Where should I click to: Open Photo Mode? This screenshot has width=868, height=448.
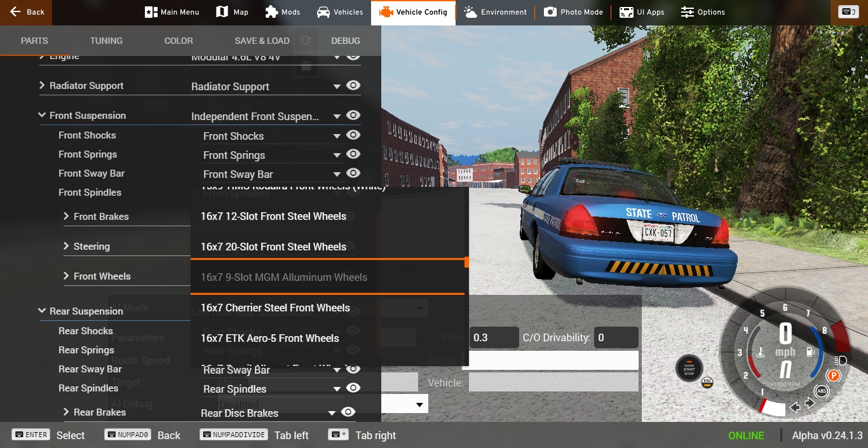(x=573, y=12)
